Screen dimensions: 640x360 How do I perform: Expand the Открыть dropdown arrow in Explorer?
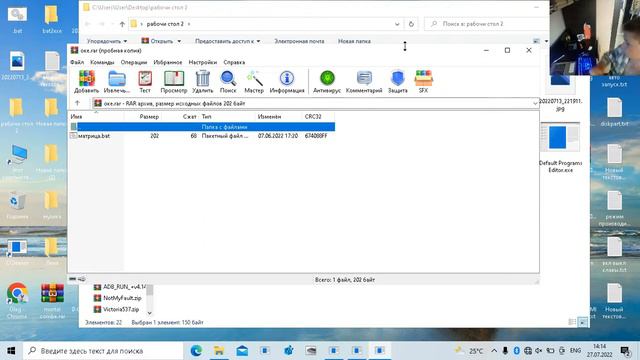[x=179, y=41]
